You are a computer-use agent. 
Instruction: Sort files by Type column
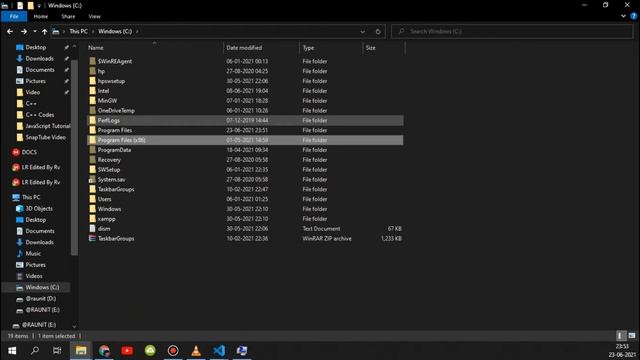tap(331, 48)
